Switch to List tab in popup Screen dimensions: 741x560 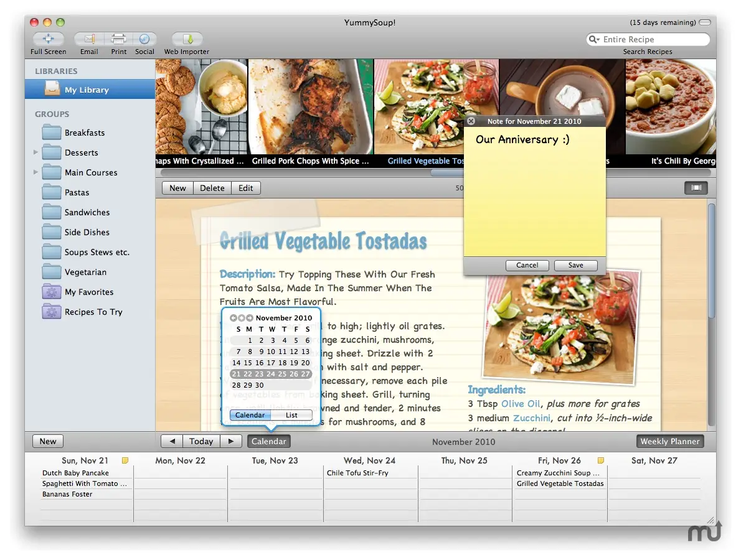(x=291, y=415)
